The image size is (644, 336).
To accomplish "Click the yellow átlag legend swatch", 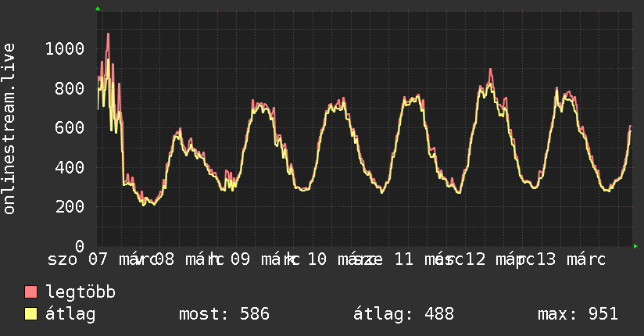I will 30,314.
